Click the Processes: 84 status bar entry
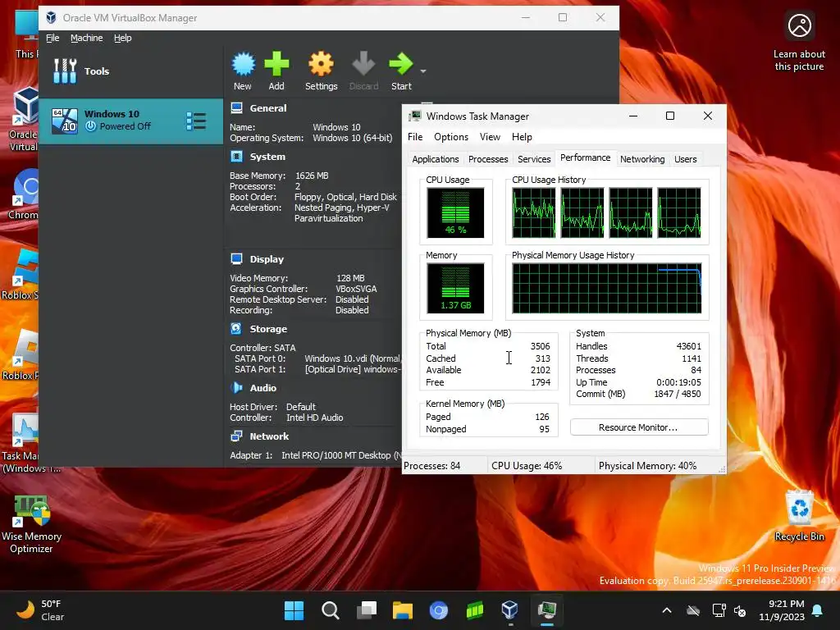 pyautogui.click(x=431, y=466)
